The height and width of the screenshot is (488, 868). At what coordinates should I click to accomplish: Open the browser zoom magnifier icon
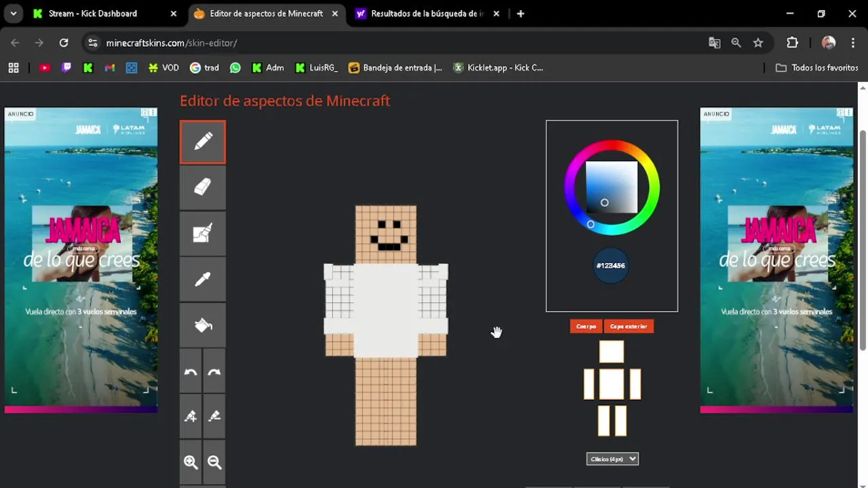point(736,43)
